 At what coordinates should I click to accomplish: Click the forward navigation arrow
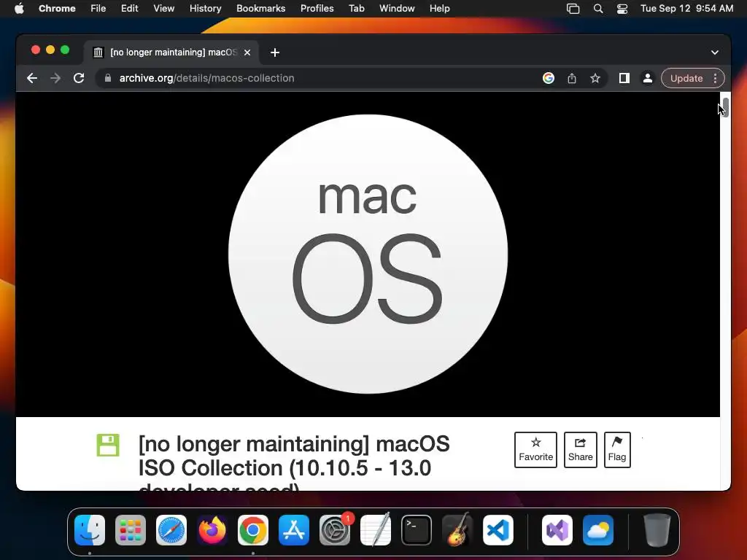[x=55, y=78]
